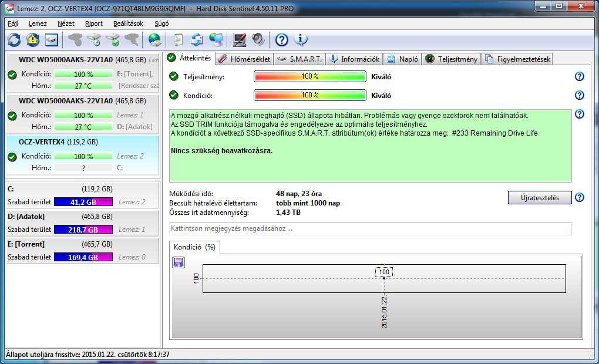This screenshot has height=364, width=599.
Task: Click the first grayed-out disk test toolbar icon
Action: pyautogui.click(x=75, y=40)
